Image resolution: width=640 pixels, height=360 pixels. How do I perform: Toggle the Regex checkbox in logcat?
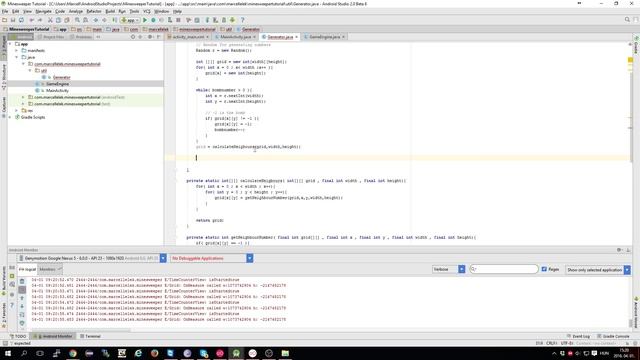pos(544,269)
